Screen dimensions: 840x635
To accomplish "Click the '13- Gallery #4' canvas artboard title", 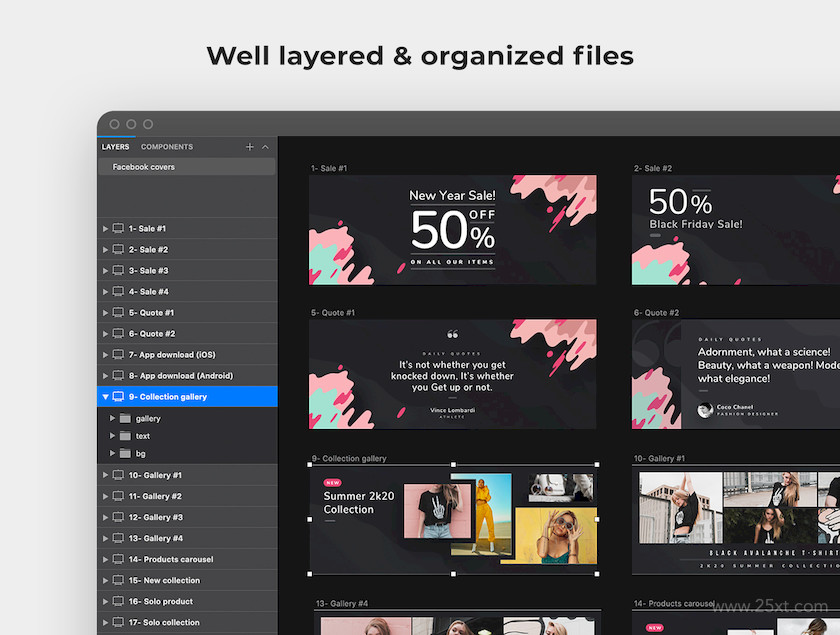I will (x=342, y=603).
